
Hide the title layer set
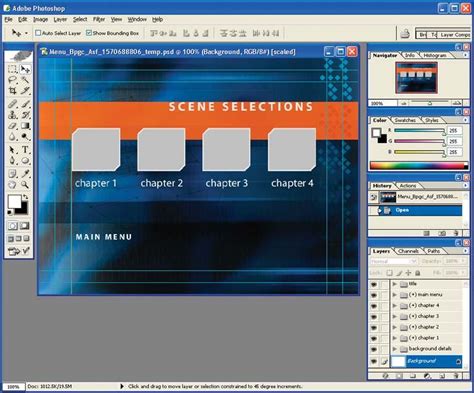(374, 284)
